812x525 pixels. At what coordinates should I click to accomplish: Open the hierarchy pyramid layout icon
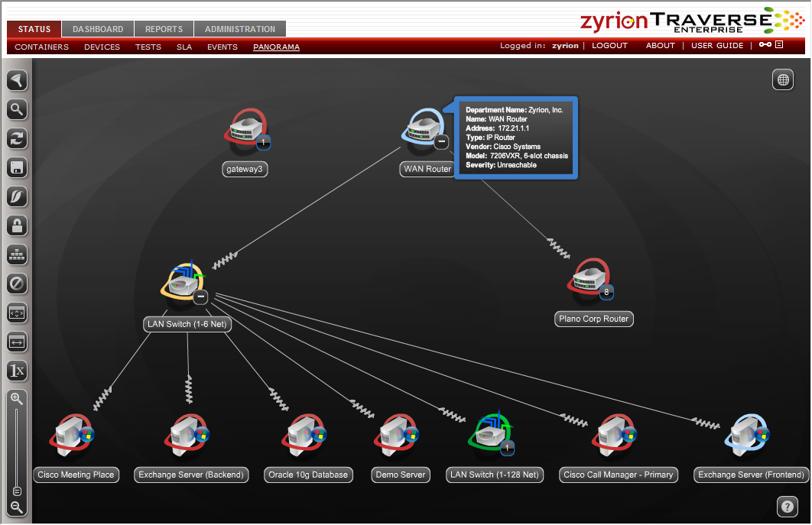(17, 254)
